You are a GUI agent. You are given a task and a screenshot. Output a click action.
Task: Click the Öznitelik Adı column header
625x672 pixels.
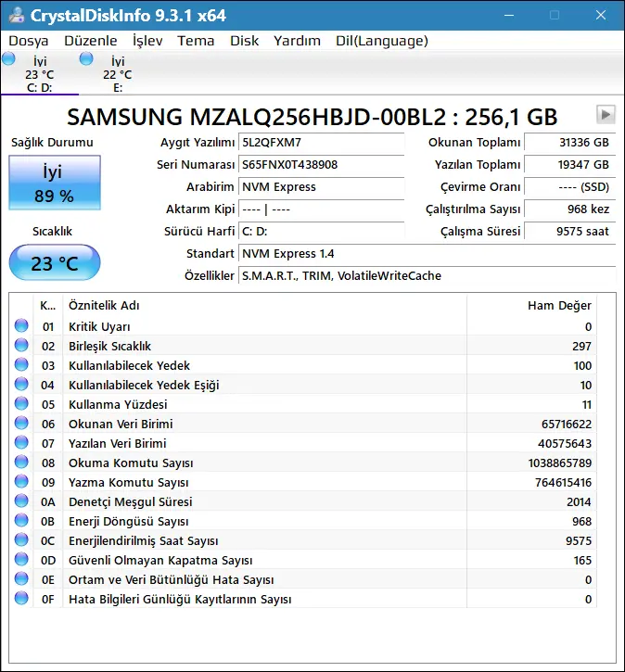click(265, 306)
